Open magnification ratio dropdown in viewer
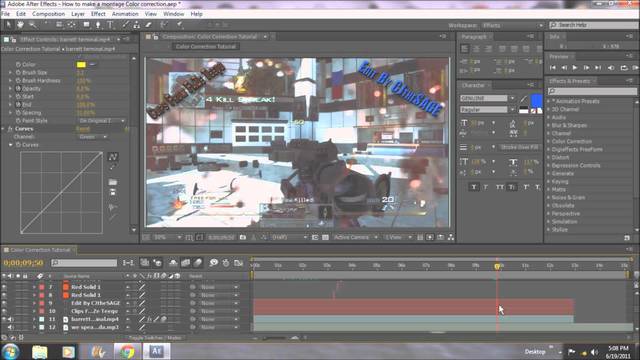The height and width of the screenshot is (360, 640). [167, 237]
